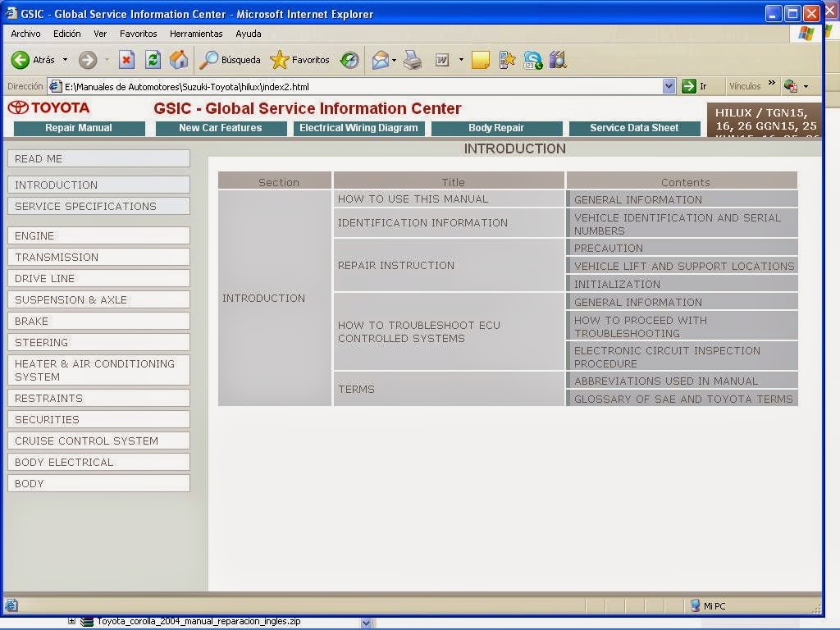Open the mail button dropdown arrow
840x630 pixels.
(x=395, y=59)
